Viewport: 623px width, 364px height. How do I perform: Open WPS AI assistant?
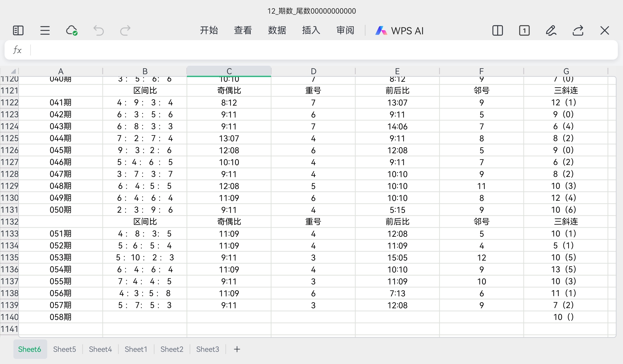400,31
